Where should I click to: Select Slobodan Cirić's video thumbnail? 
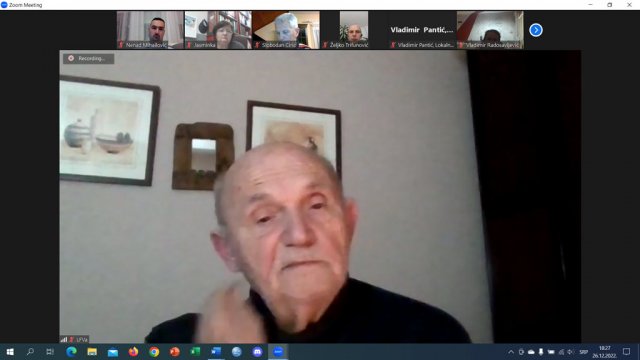(x=286, y=30)
